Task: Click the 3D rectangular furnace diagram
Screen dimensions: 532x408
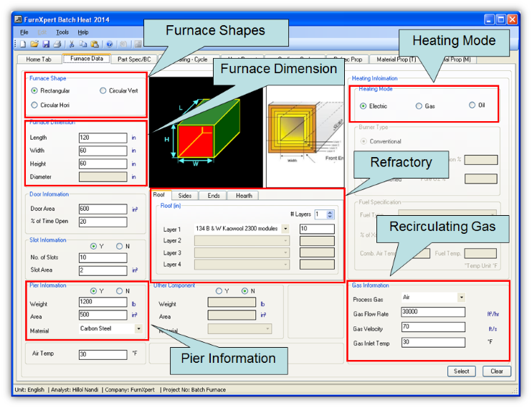Action: pyautogui.click(x=206, y=133)
